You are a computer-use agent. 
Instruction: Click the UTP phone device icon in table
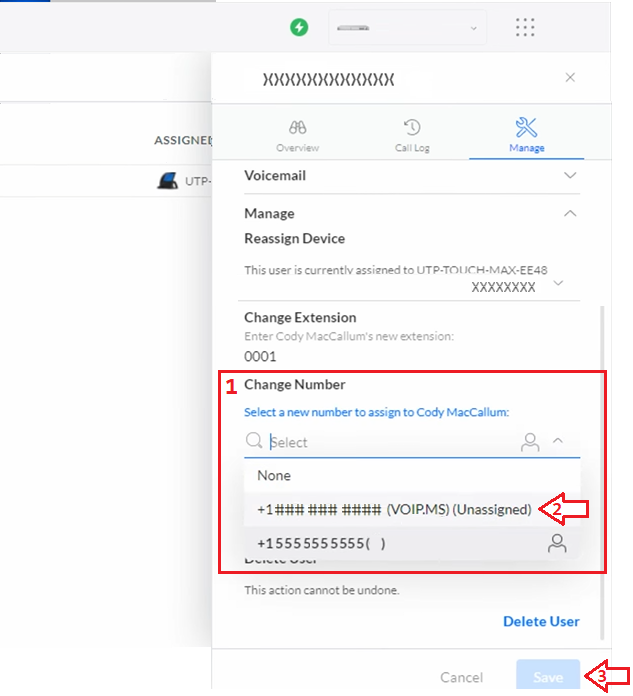tap(167, 181)
